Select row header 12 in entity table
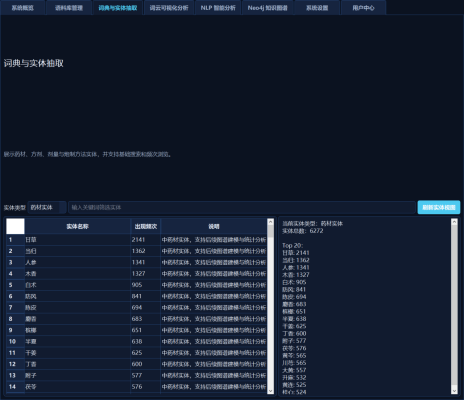The height and width of the screenshot is (400, 465). tap(15, 364)
